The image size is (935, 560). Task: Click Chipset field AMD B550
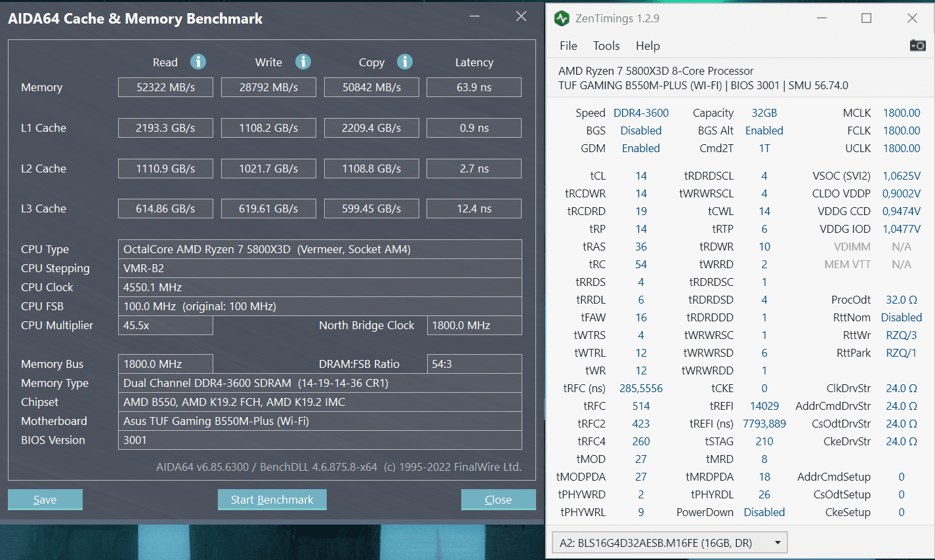(x=320, y=402)
